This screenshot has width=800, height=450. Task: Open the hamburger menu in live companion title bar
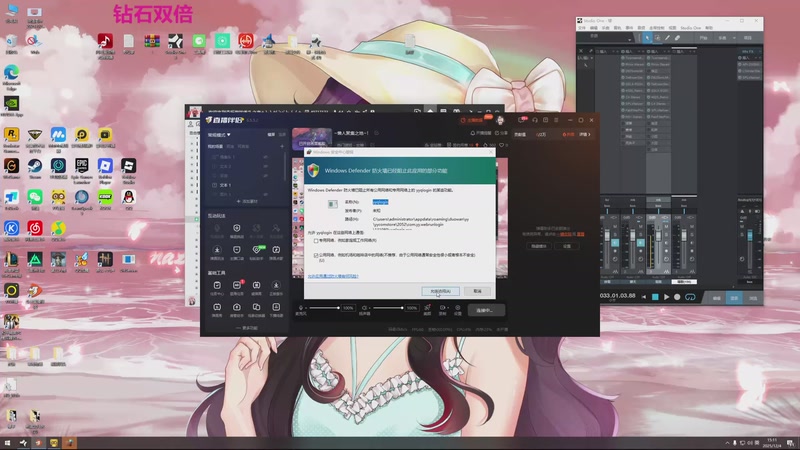[556, 120]
